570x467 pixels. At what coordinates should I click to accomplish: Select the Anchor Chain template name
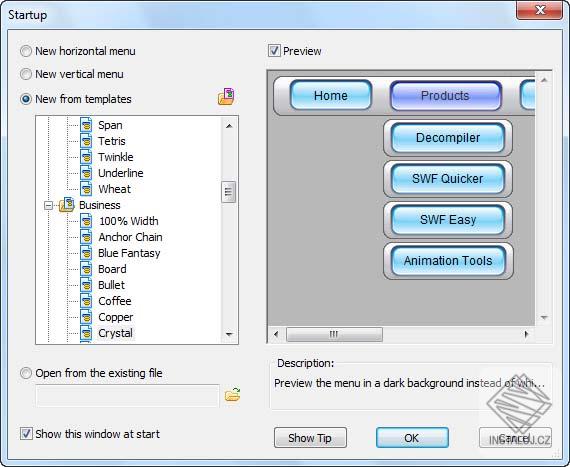pos(130,237)
